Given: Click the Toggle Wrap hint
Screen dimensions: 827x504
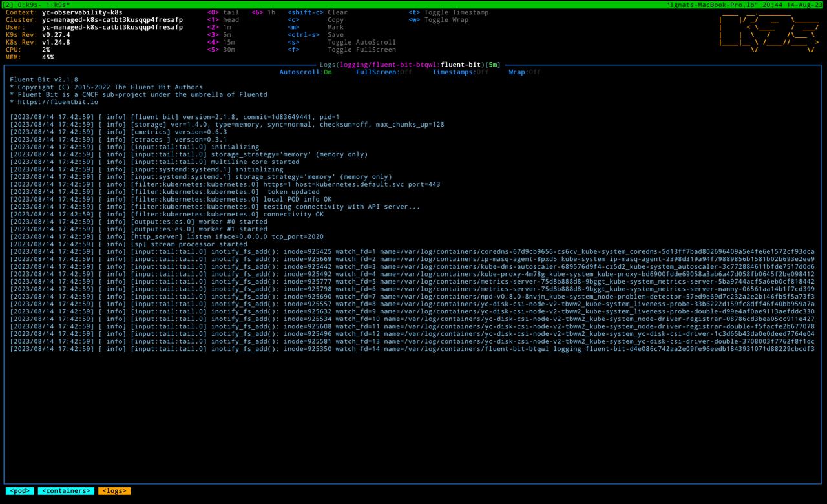Looking at the screenshot, I should point(438,20).
